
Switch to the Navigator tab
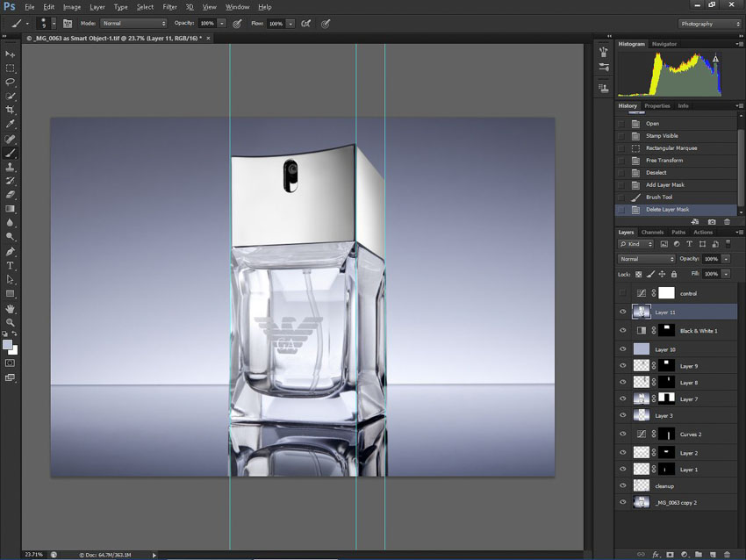[x=664, y=44]
